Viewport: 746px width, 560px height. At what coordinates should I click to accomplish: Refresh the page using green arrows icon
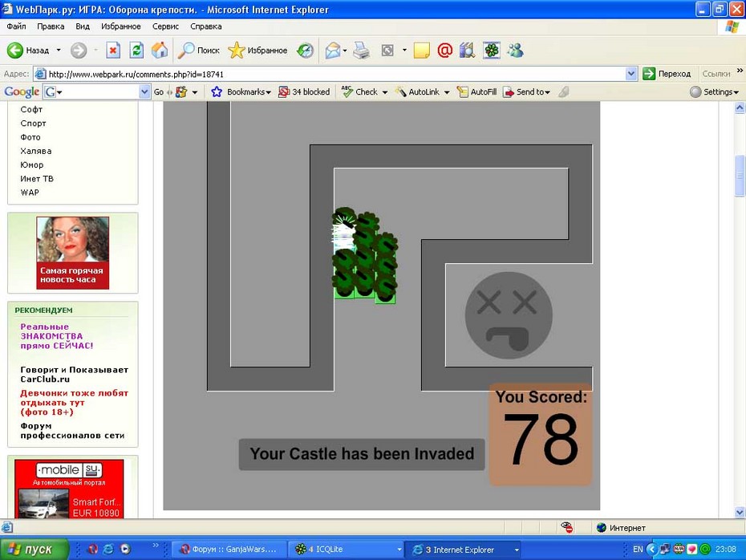pos(136,50)
